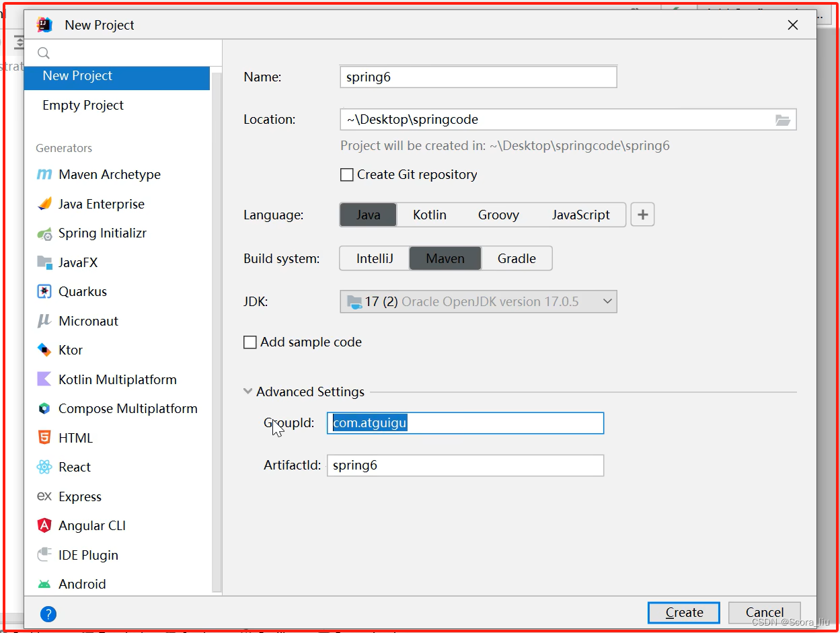Select Java language

(x=369, y=215)
